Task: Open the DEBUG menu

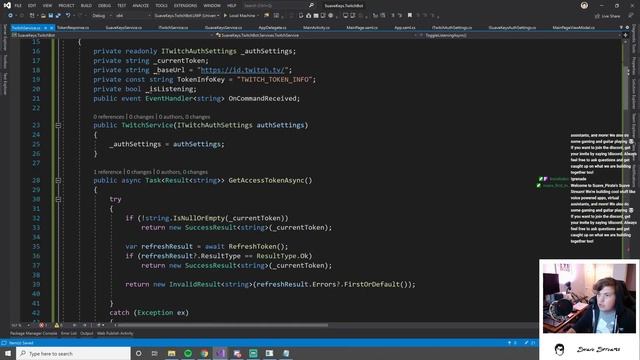Action: 104,6
